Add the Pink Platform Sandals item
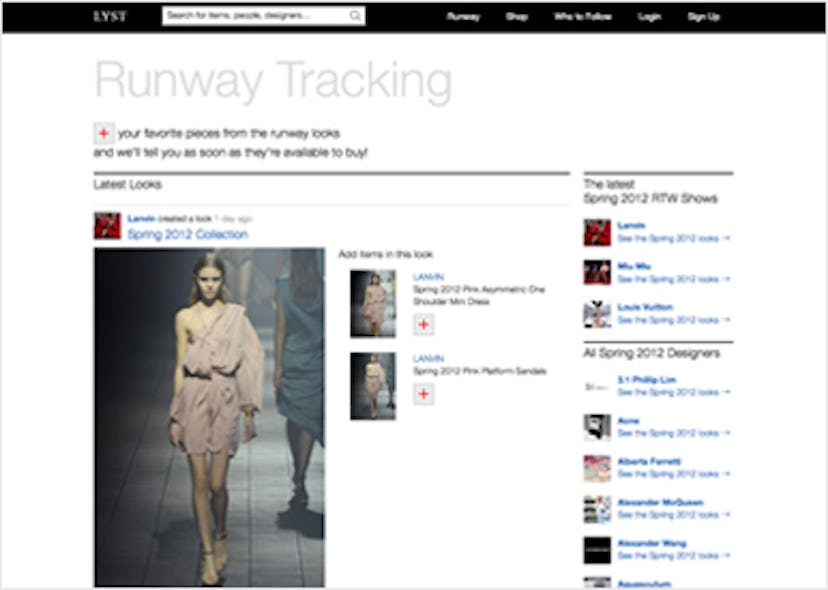 423,395
